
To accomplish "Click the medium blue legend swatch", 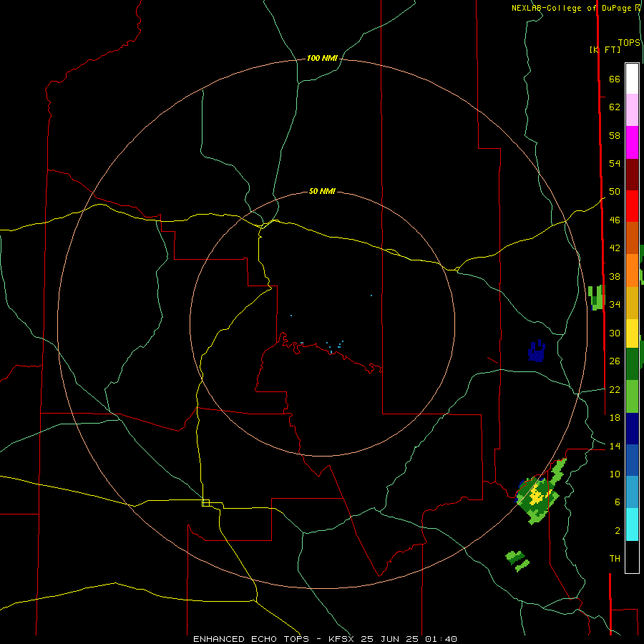I will [x=632, y=460].
